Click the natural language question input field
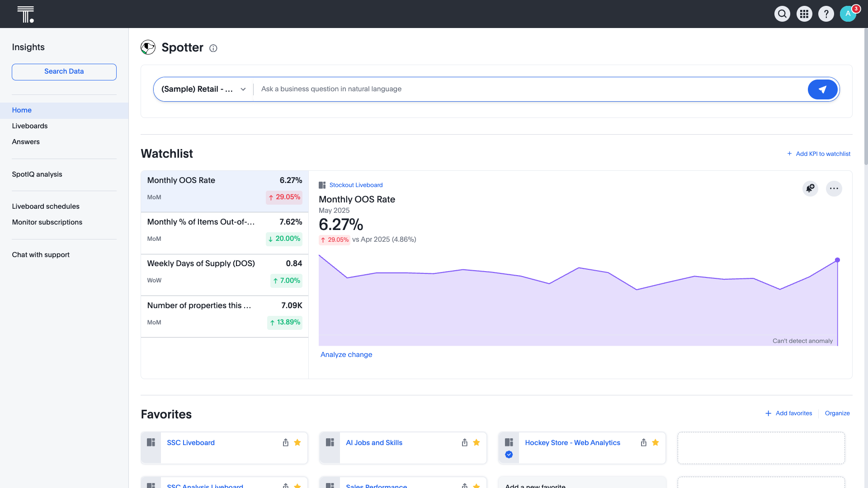 point(529,89)
